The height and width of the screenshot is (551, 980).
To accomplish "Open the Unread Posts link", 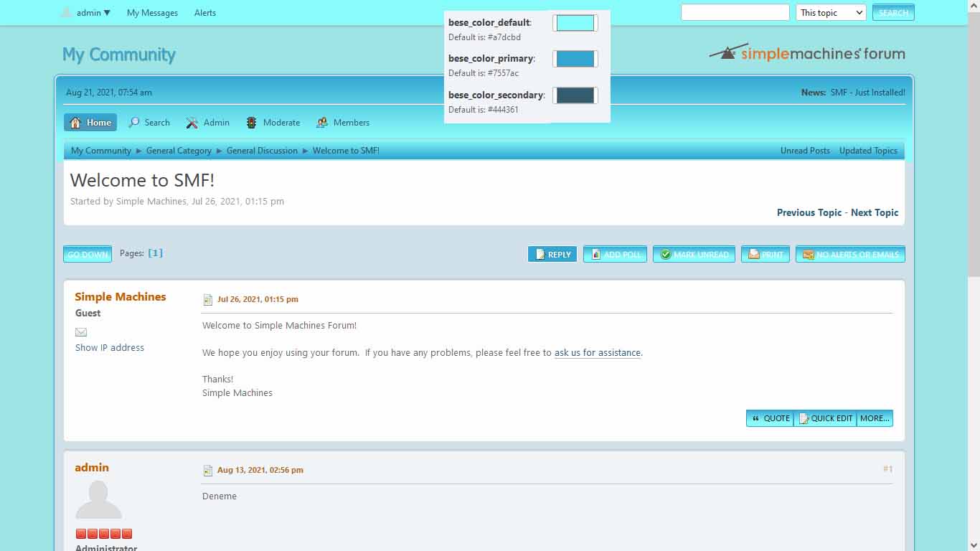I will [x=805, y=151].
